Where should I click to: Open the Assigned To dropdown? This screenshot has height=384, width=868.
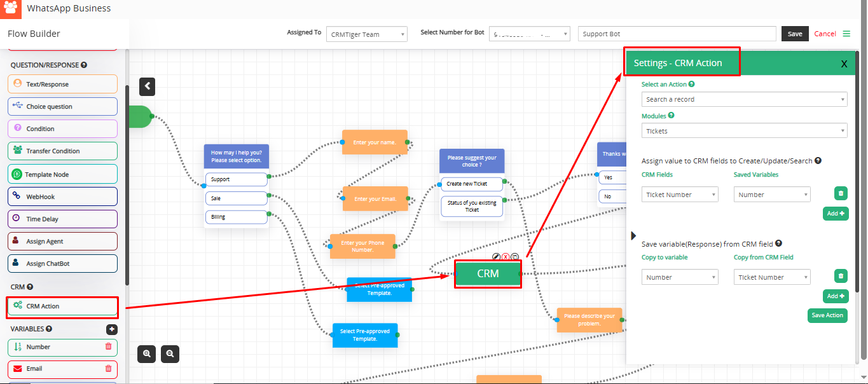(x=367, y=34)
